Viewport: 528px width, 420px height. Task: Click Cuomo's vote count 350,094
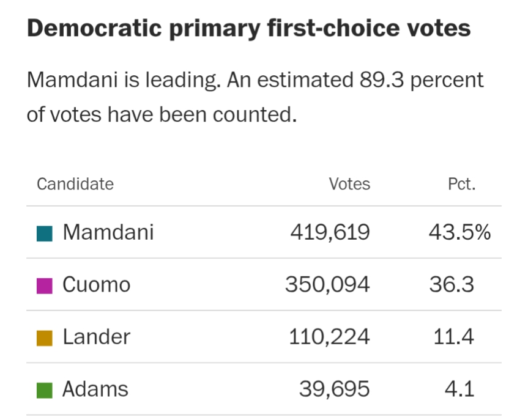pyautogui.click(x=327, y=285)
